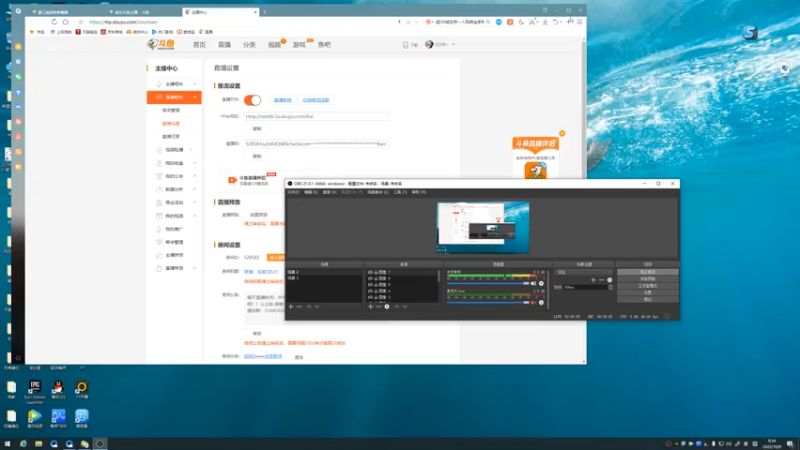Open the Windows Start menu
Viewport: 800px width, 450px height.
pos(7,444)
